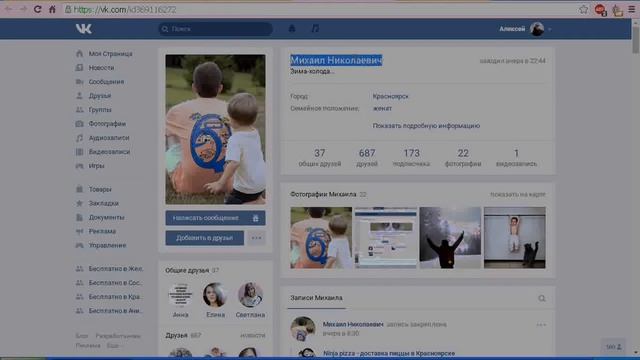
Task: Click Михаил Николаевич post author name
Action: (x=353, y=324)
